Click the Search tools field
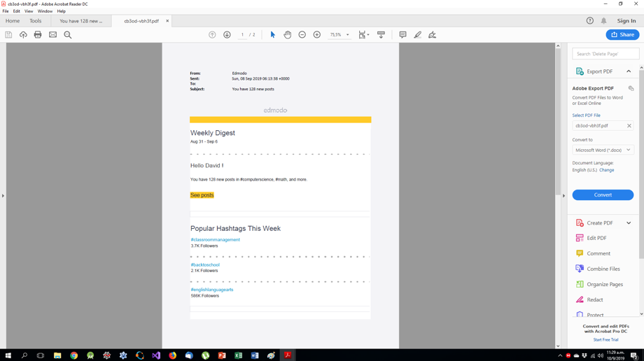The width and height of the screenshot is (644, 361). click(605, 54)
